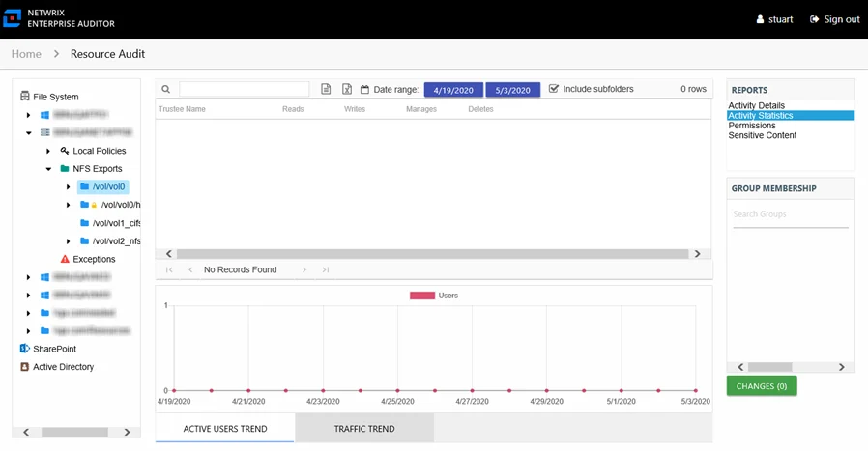Open SharePoint resource node

pos(48,349)
